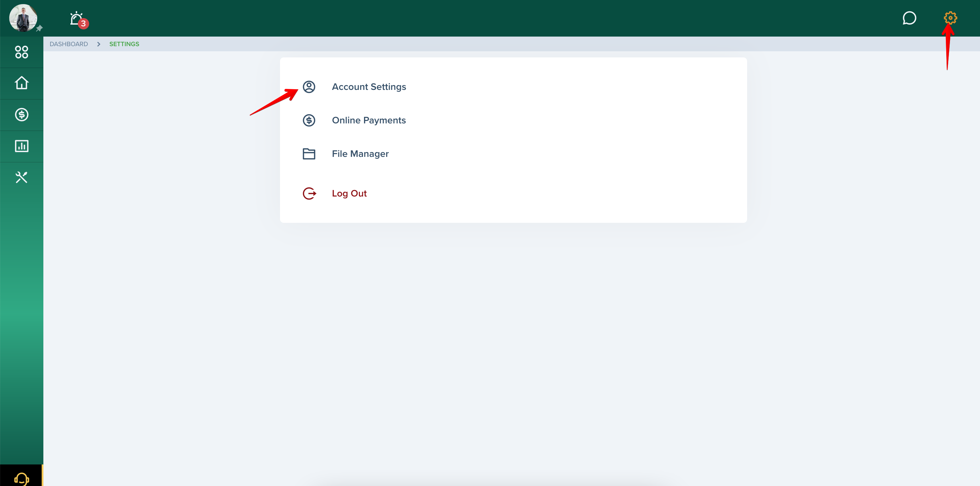Click the orange settings gear icon
Image resolution: width=980 pixels, height=486 pixels.
(x=950, y=18)
